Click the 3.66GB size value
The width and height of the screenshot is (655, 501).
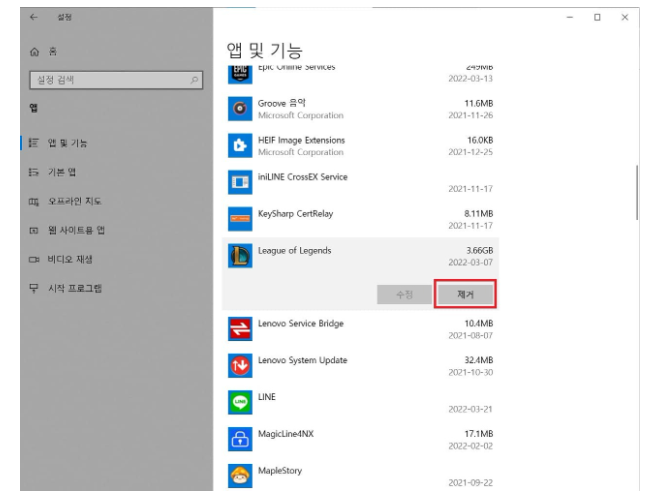click(x=480, y=250)
